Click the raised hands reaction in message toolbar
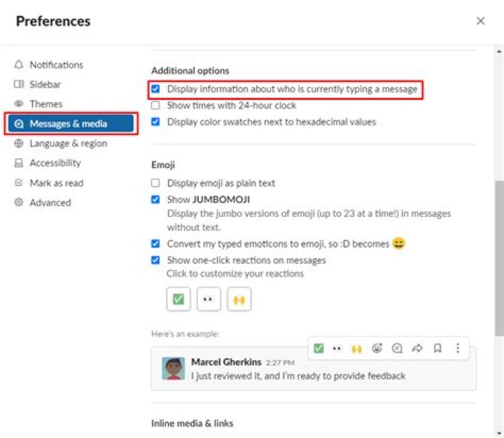 pyautogui.click(x=357, y=348)
